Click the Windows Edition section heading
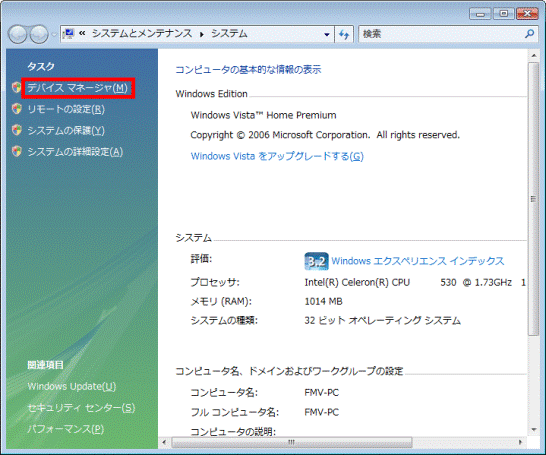 click(211, 94)
